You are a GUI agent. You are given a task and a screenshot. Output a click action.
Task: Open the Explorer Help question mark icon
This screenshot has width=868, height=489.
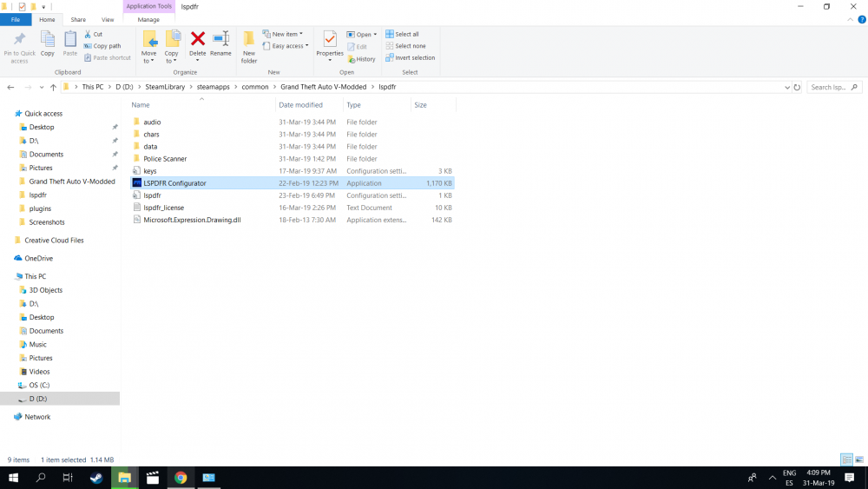pyautogui.click(x=861, y=19)
